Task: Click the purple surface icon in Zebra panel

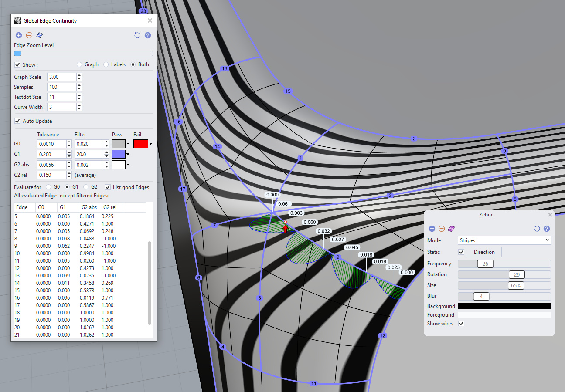Action: pos(451,229)
